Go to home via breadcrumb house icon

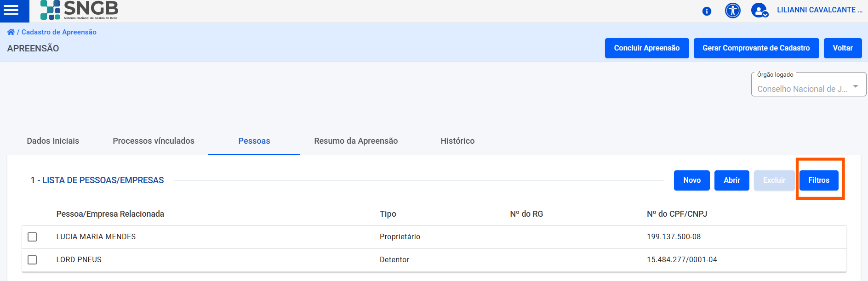(11, 32)
